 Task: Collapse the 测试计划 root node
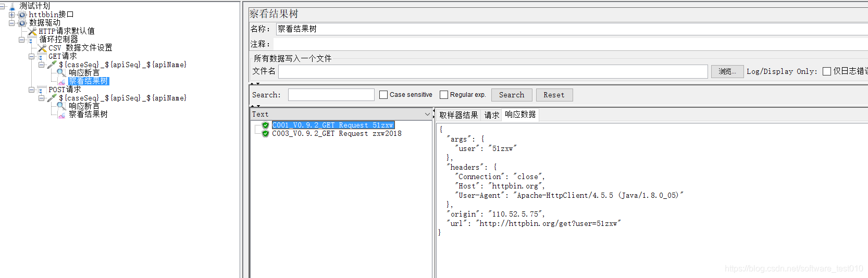(2, 6)
